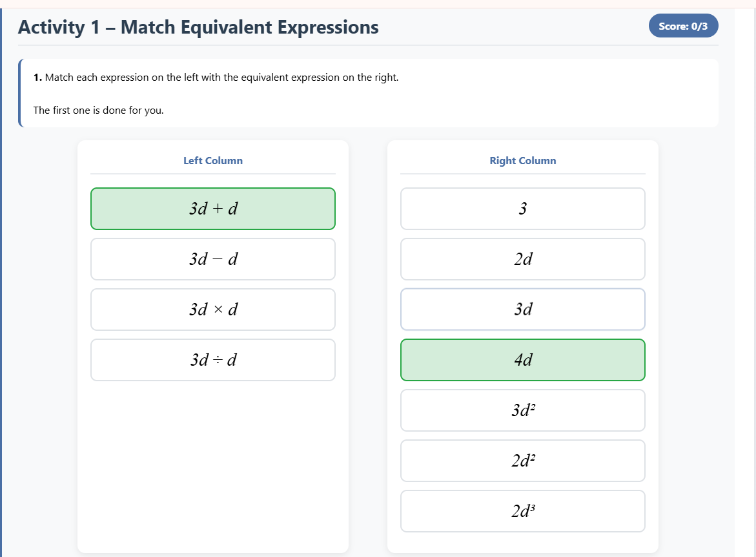Click the bold question number 1.

37,78
